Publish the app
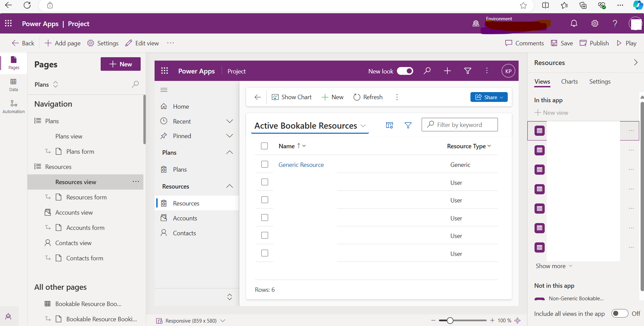The height and width of the screenshot is (326, 644). click(x=594, y=43)
